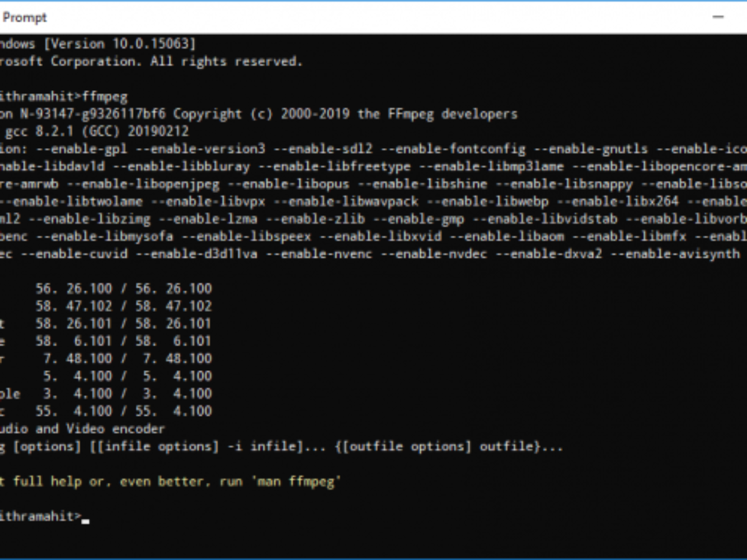Click the "udio and Video encoder" line
Screen dimensions: 747x560
pos(82,429)
